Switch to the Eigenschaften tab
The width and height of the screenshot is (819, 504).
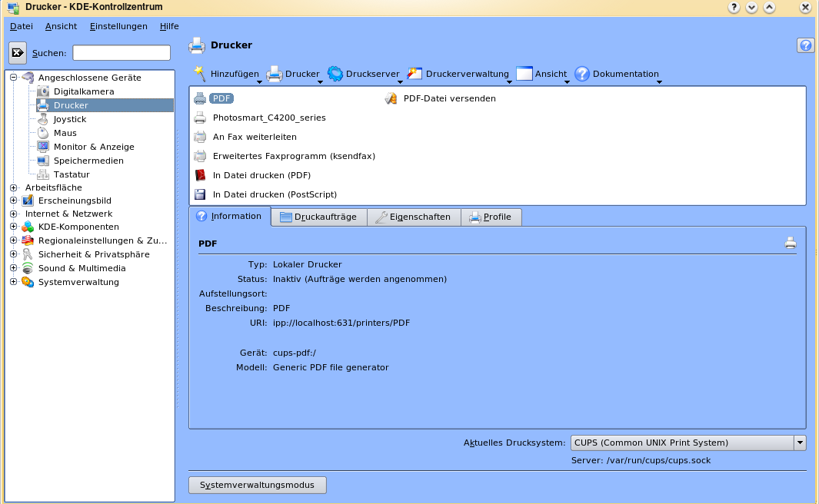pyautogui.click(x=413, y=217)
